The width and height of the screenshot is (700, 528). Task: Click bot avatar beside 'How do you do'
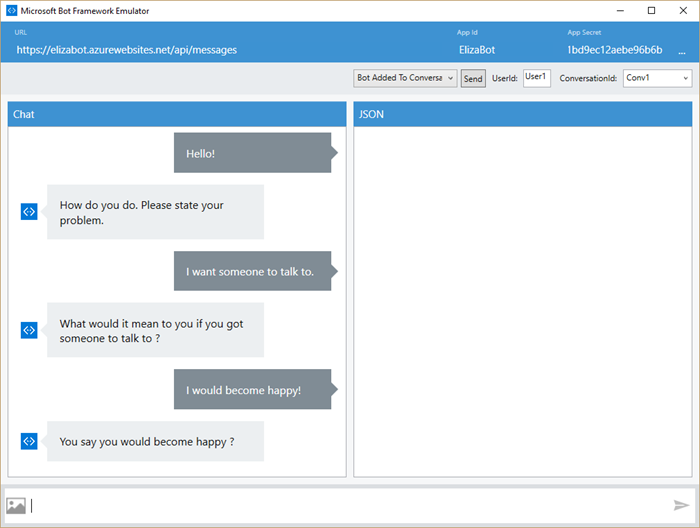point(29,212)
